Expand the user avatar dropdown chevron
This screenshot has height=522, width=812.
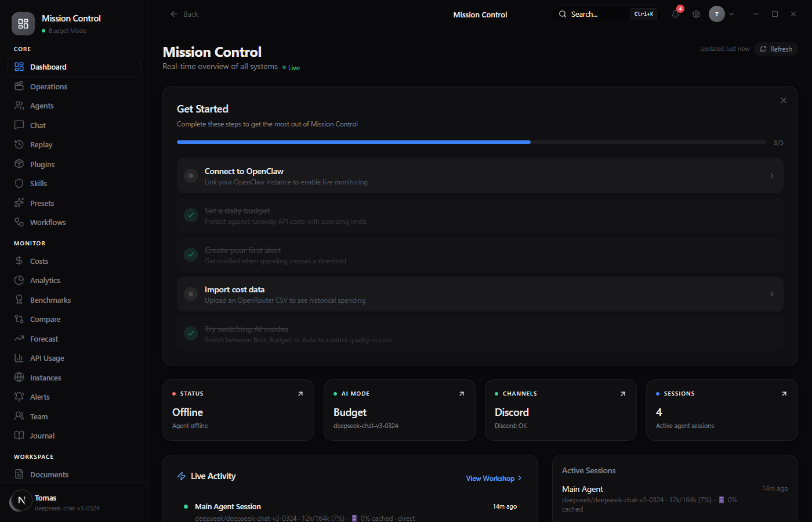731,14
